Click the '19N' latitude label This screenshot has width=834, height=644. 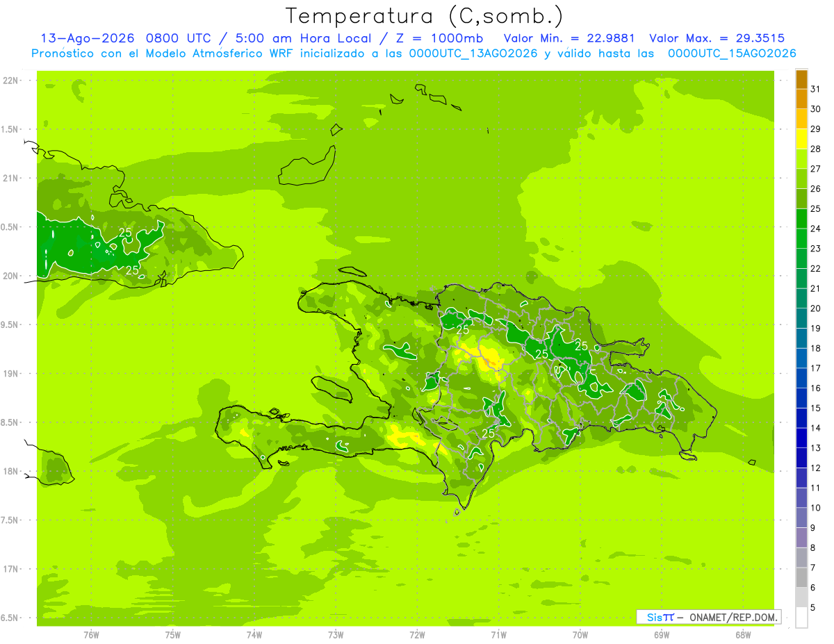pyautogui.click(x=11, y=373)
